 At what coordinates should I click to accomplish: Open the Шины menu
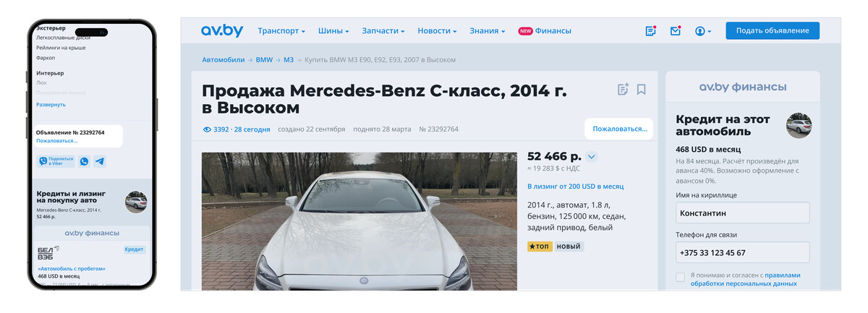[333, 31]
